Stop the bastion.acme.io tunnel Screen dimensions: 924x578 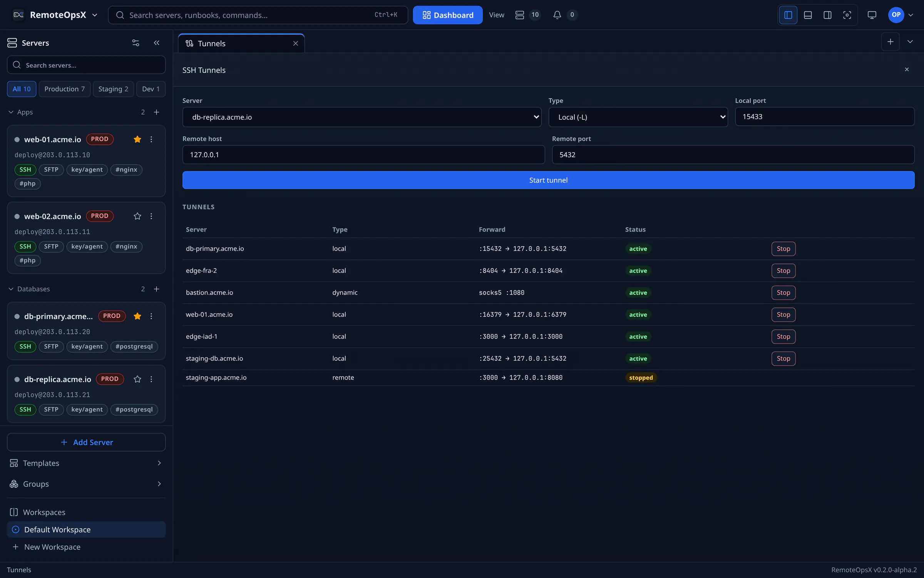coord(783,293)
